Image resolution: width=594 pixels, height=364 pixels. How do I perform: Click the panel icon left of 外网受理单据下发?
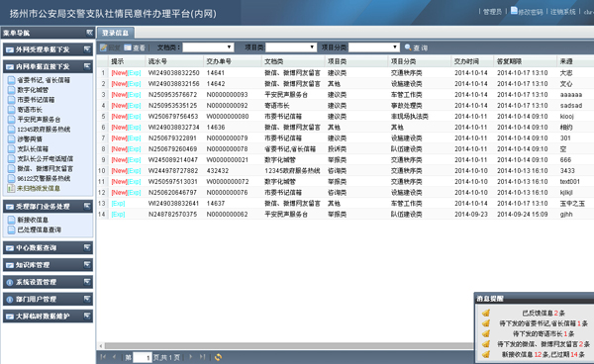(10, 49)
